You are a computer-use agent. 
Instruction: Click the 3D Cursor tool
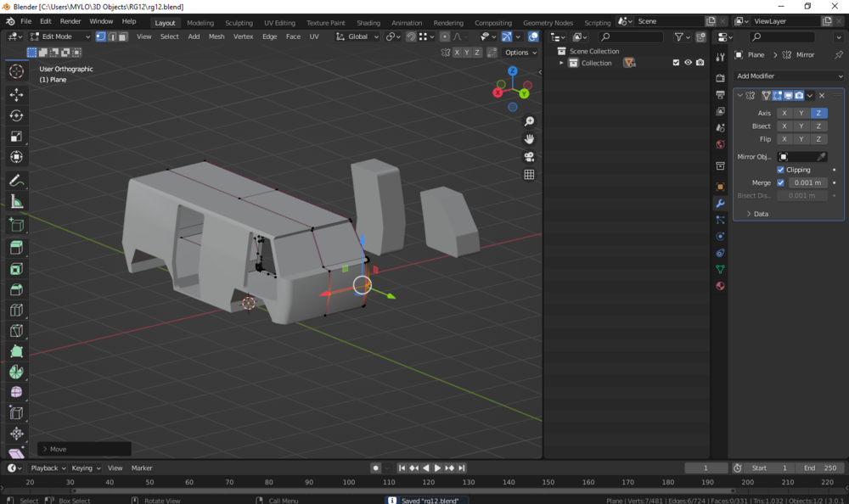(16, 71)
